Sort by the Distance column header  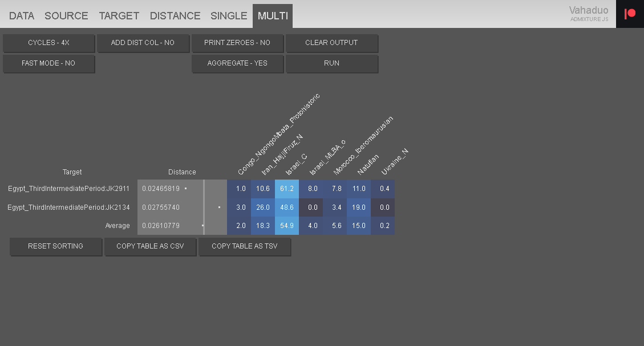click(x=182, y=172)
